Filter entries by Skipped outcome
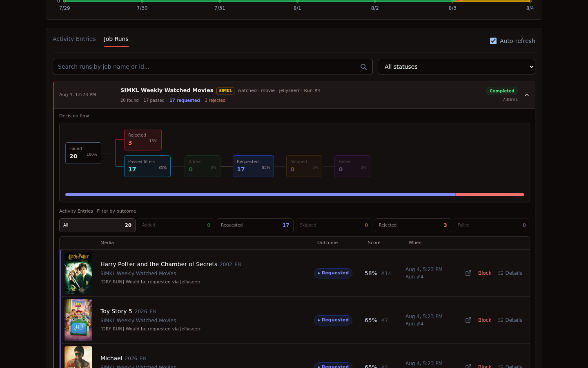Image resolution: width=588 pixels, height=368 pixels. point(334,225)
